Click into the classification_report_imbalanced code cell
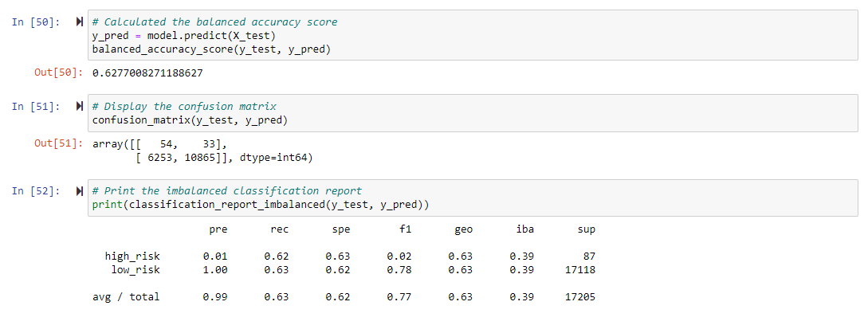The width and height of the screenshot is (868, 329). coord(473,198)
